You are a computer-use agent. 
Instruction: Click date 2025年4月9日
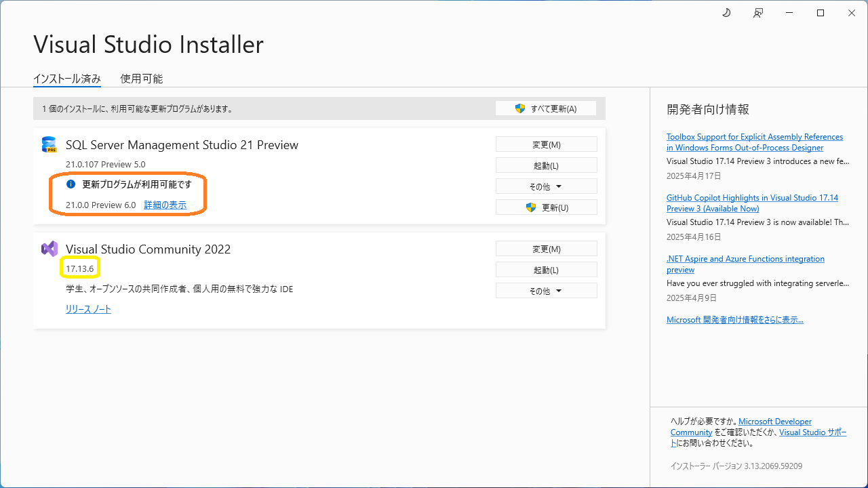[x=692, y=298]
